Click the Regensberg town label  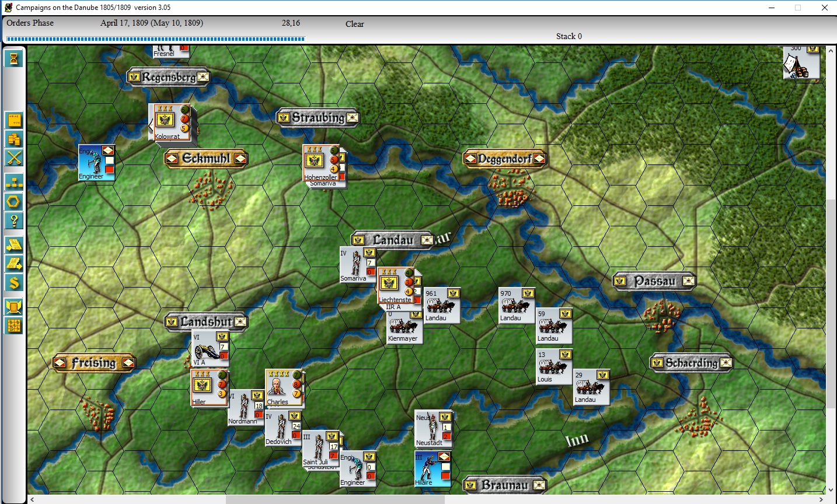click(x=169, y=77)
